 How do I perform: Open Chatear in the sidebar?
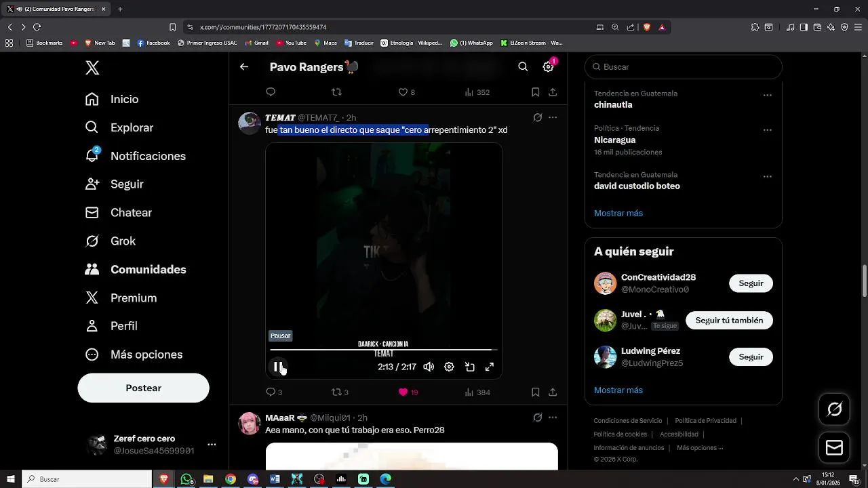point(119,213)
